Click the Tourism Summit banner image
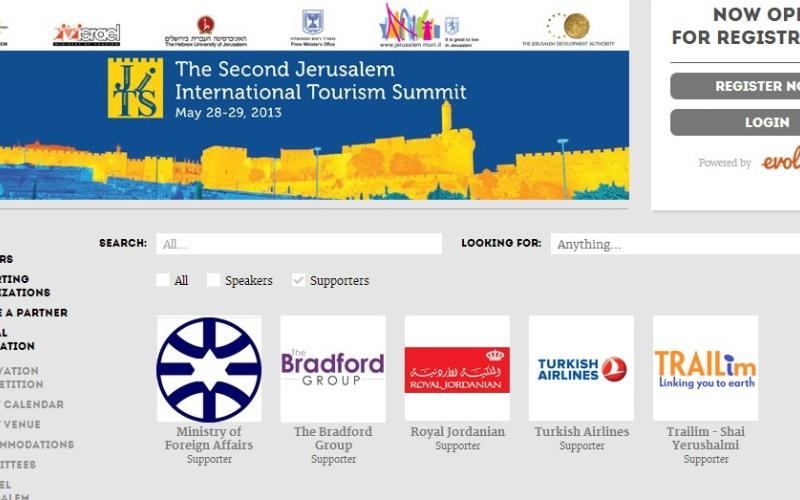800x500 pixels. pyautogui.click(x=314, y=125)
